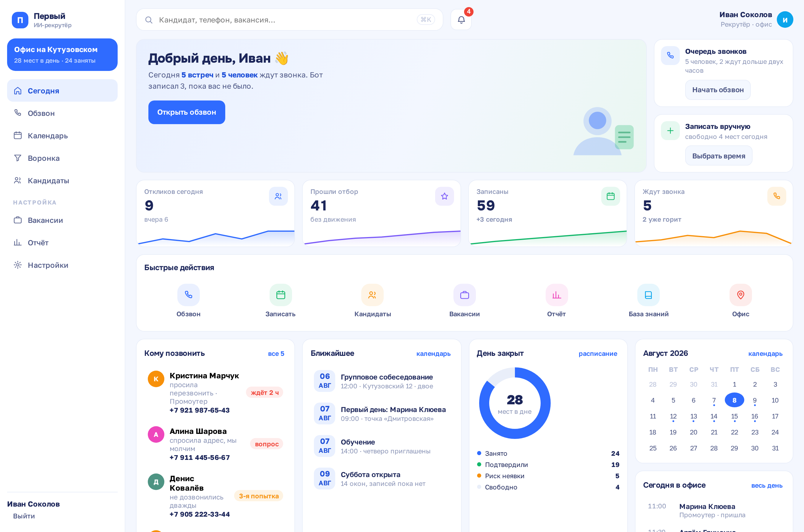Click the вопрос badge
This screenshot has height=532, width=804.
coord(267,444)
